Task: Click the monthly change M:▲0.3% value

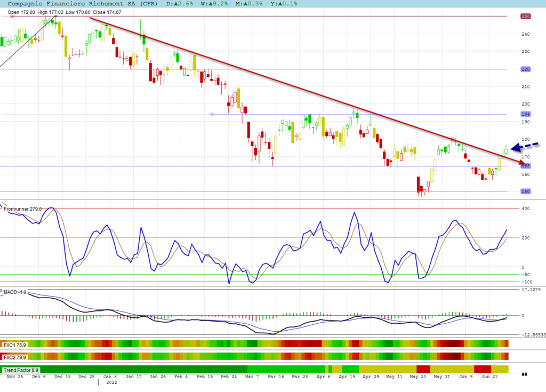Action: [248, 4]
